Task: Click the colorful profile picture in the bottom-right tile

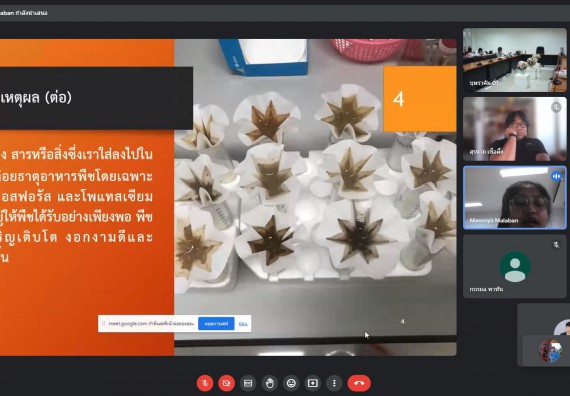Action: [x=550, y=351]
